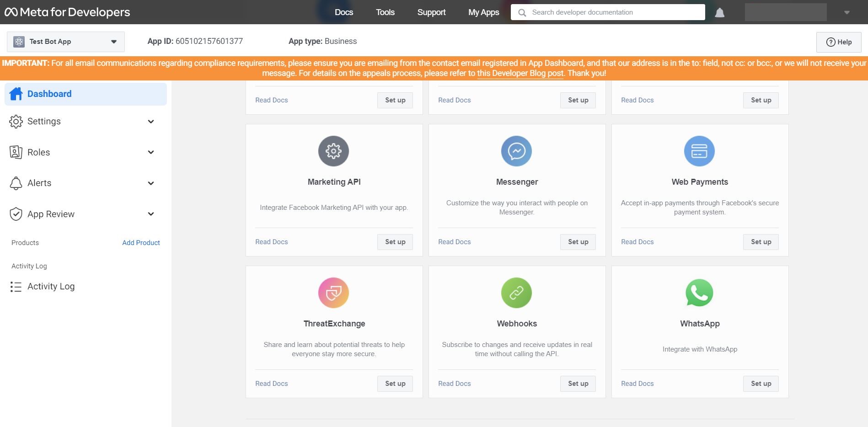Image resolution: width=868 pixels, height=427 pixels.
Task: Open the Developer Blog post link
Action: pyautogui.click(x=520, y=73)
